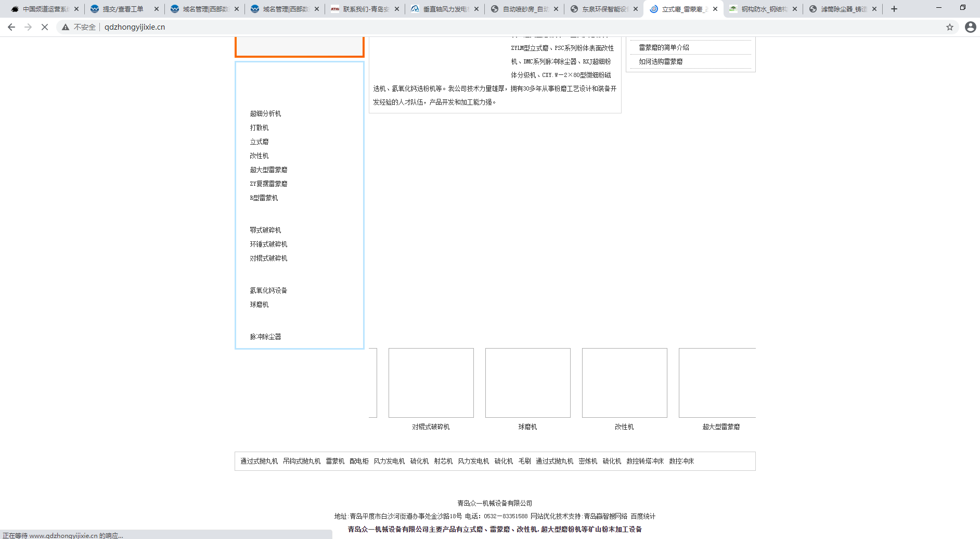Close the 滤筒除尘器 tab
Screen dimensions: 980x539
click(x=874, y=9)
